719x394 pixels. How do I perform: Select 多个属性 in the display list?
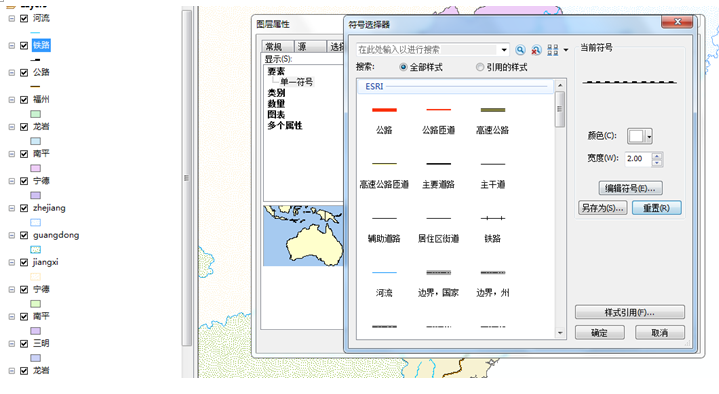[x=285, y=126]
